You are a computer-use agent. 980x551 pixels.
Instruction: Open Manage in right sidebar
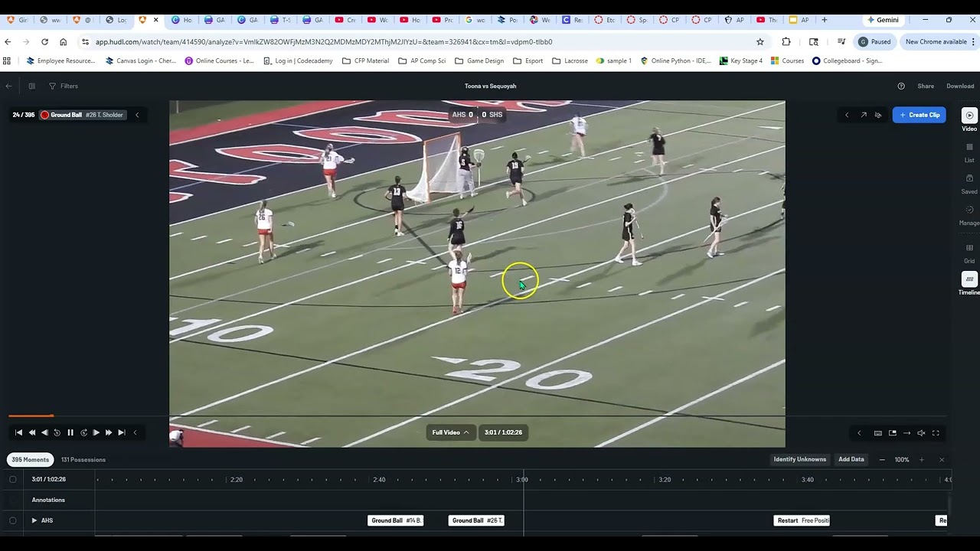click(x=969, y=215)
